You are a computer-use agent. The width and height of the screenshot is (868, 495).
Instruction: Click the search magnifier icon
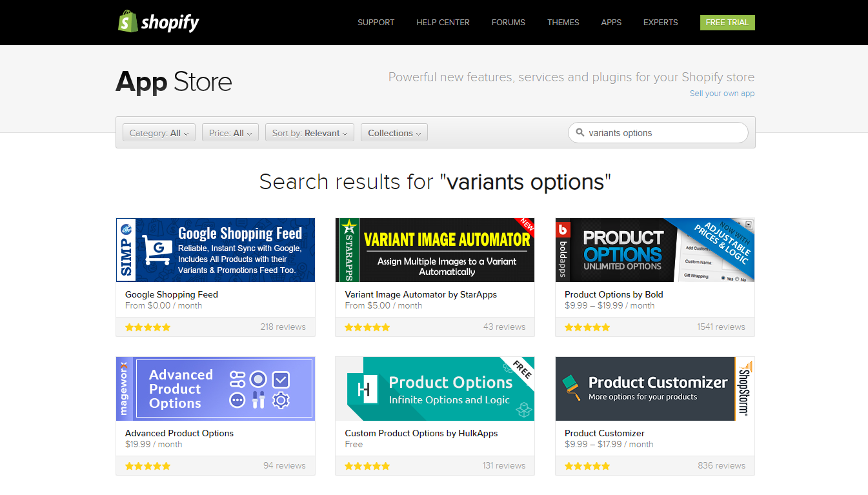[x=580, y=133]
